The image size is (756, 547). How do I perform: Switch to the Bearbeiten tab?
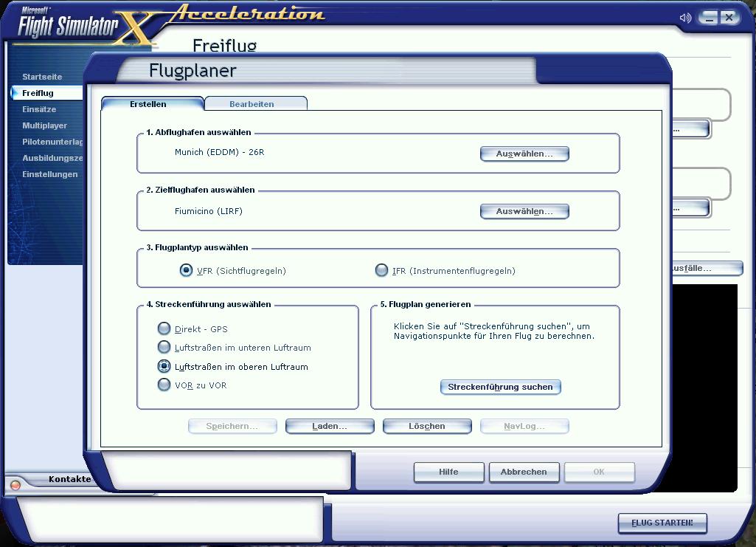[x=255, y=103]
